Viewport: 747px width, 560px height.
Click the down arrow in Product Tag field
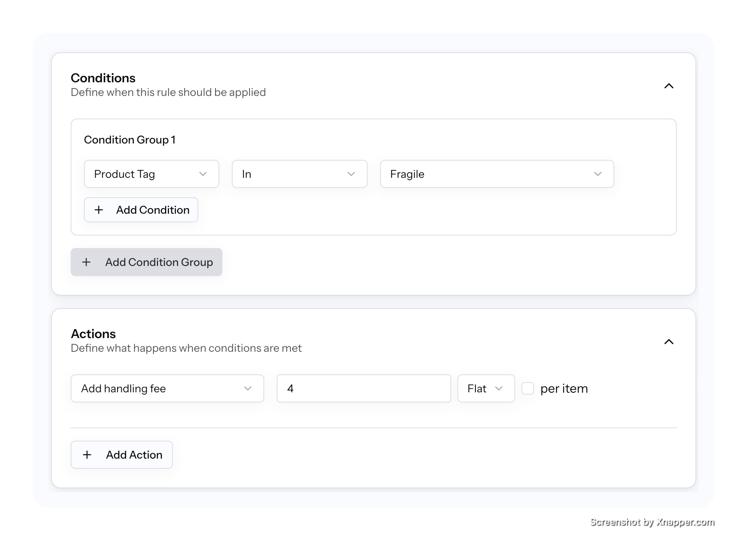click(x=203, y=174)
